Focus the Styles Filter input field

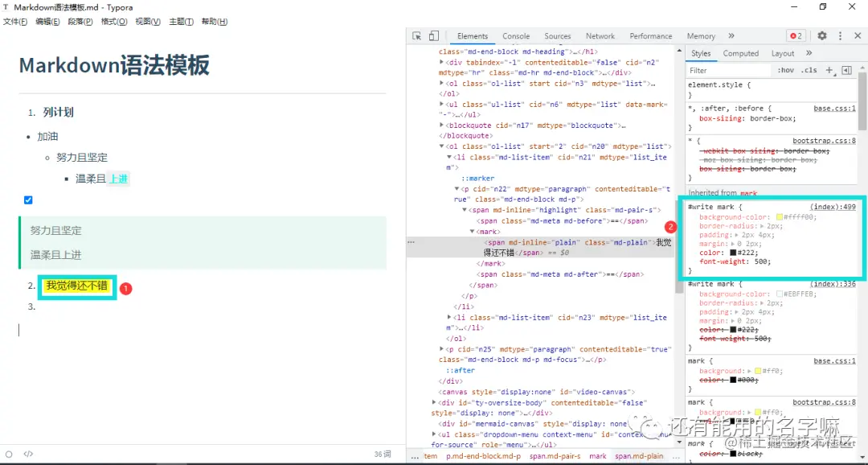[x=728, y=70]
